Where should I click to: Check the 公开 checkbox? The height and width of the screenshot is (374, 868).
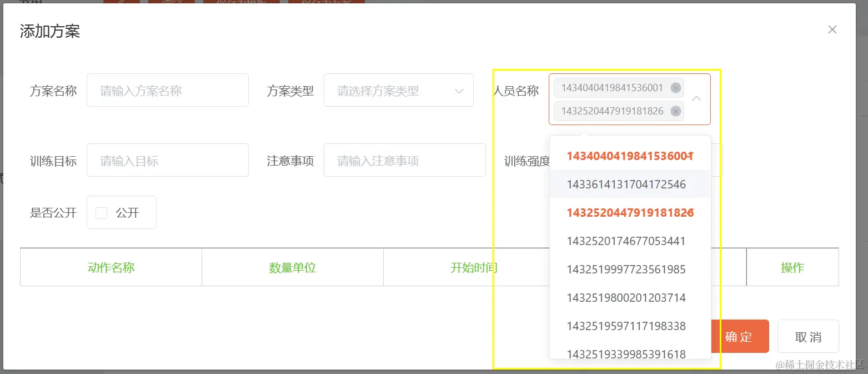point(102,213)
